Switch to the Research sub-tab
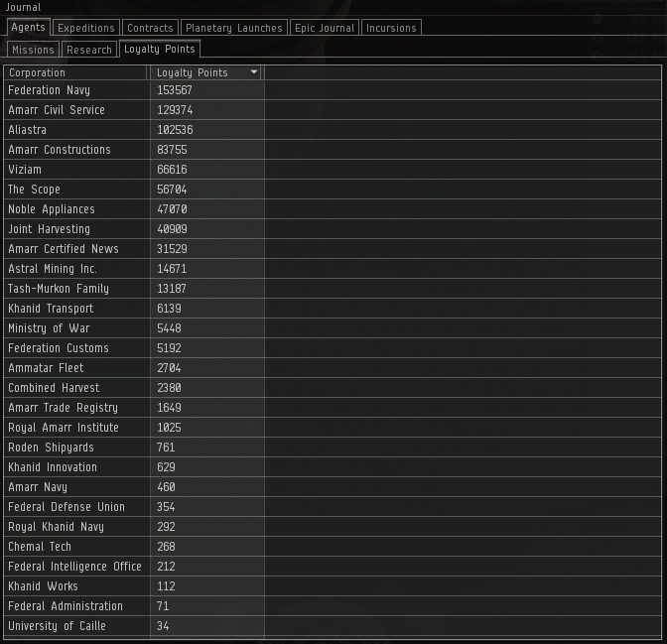 point(89,50)
